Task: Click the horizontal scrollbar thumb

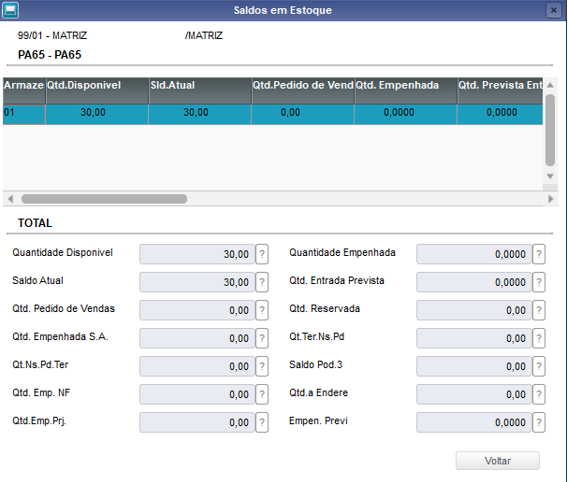Action: [104, 199]
